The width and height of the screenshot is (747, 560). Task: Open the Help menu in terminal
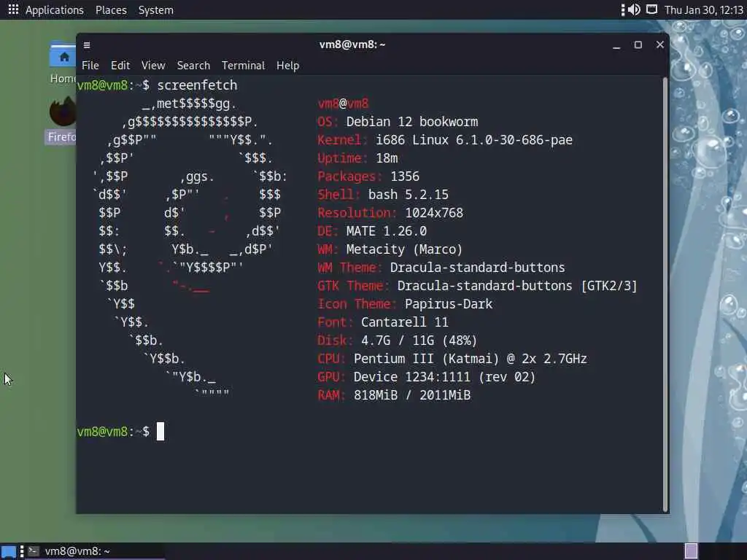pyautogui.click(x=287, y=65)
